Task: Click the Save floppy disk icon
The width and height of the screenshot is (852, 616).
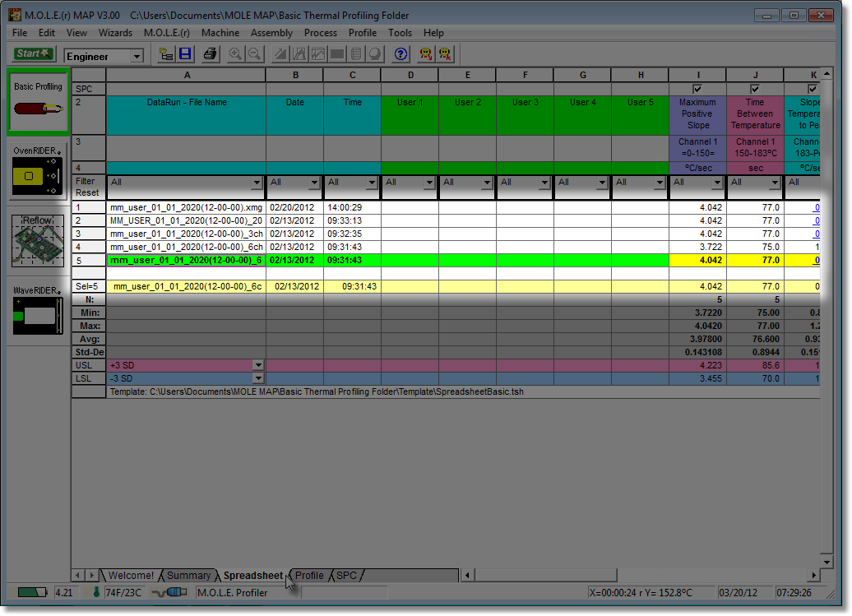Action: [185, 54]
